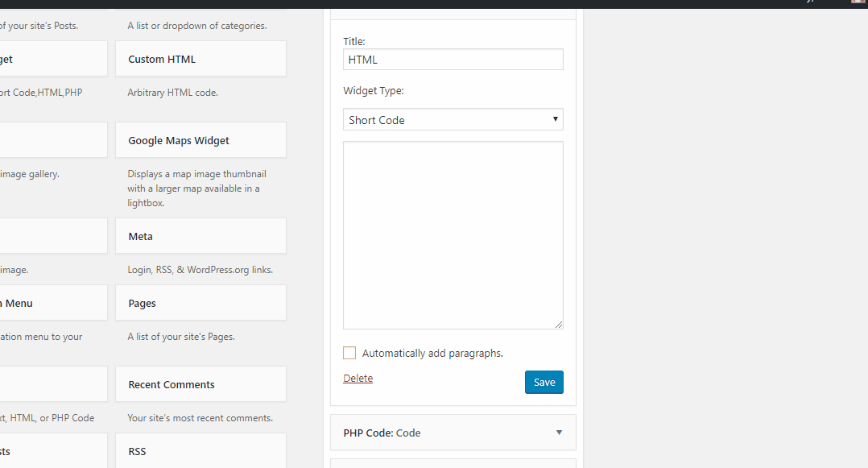Select the Google Maps Widget
868x468 pixels.
[x=200, y=140]
